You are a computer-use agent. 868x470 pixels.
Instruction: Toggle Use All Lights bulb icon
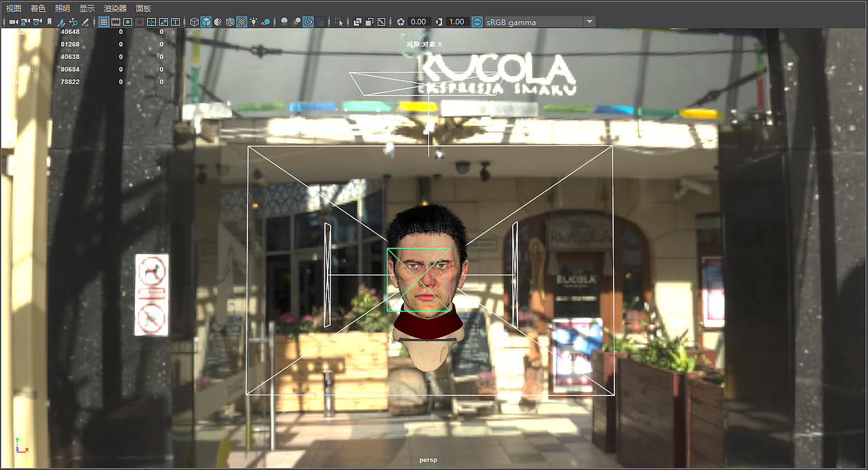click(254, 22)
